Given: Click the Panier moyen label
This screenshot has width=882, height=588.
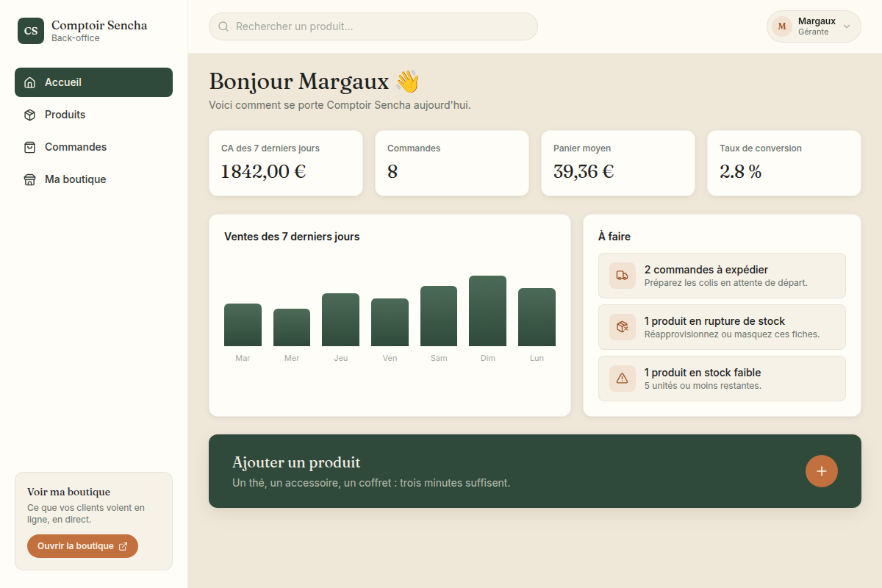Looking at the screenshot, I should click(582, 148).
